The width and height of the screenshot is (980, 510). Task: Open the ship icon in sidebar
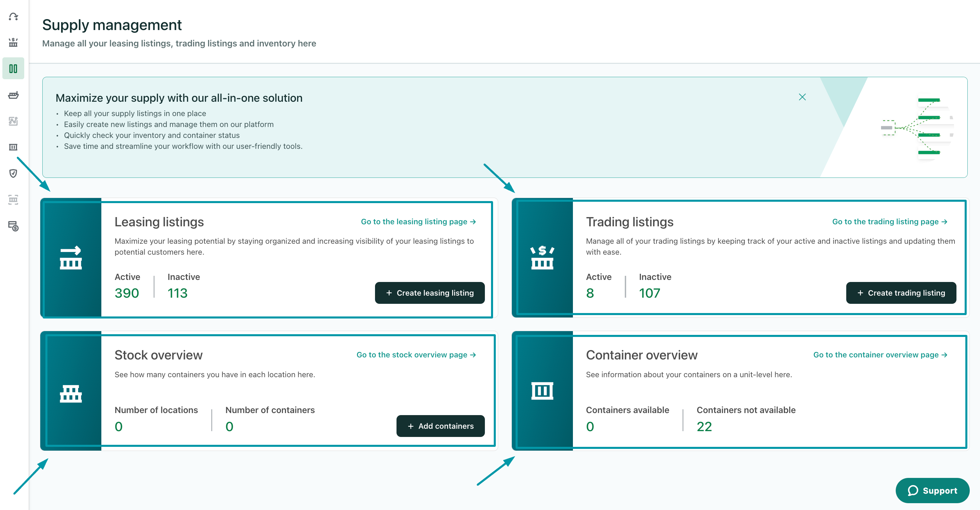pos(13,95)
